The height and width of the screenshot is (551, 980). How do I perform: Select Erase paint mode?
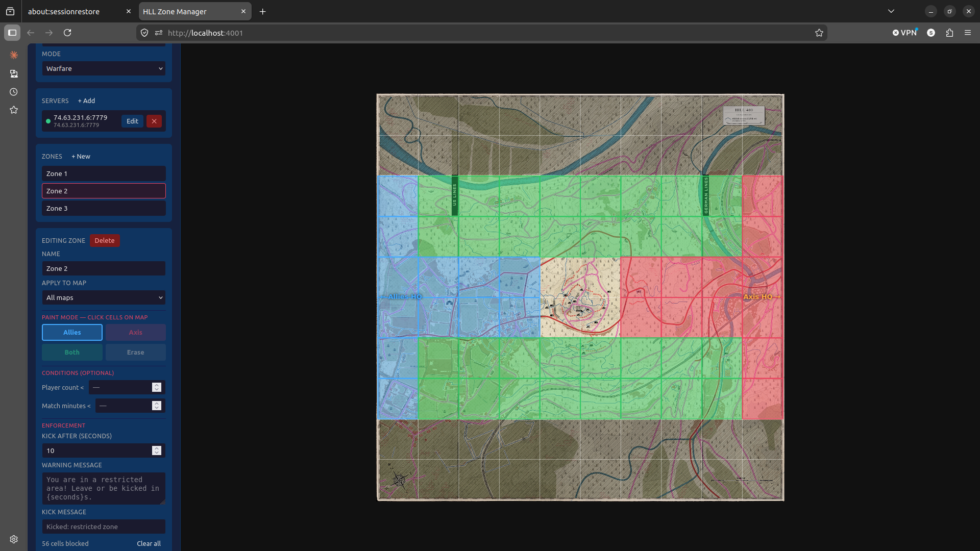click(135, 352)
